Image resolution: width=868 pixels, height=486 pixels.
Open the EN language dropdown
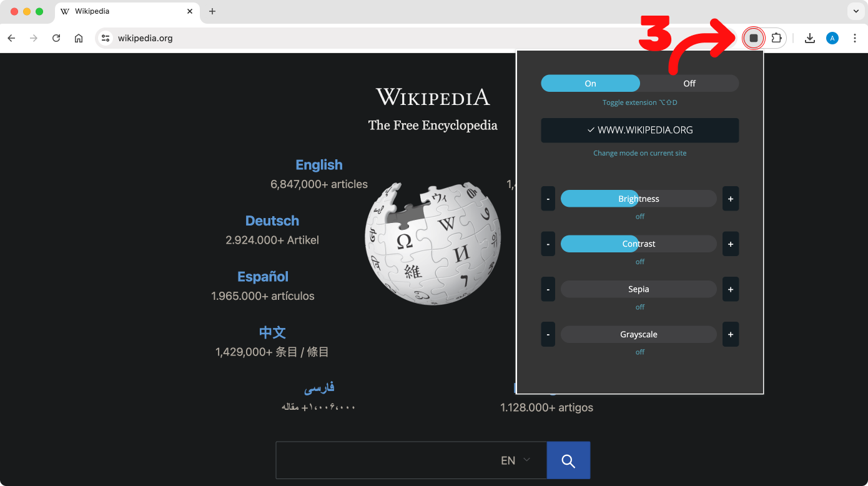tap(516, 460)
